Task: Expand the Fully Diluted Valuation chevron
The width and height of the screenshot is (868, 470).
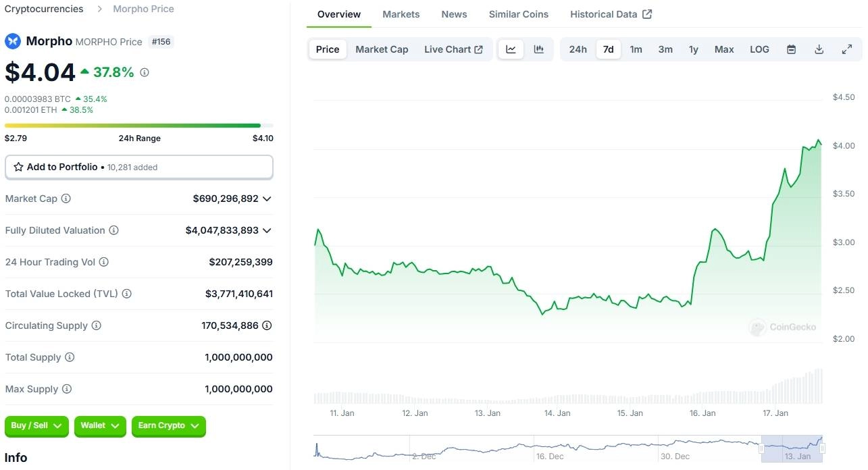Action: [x=267, y=230]
